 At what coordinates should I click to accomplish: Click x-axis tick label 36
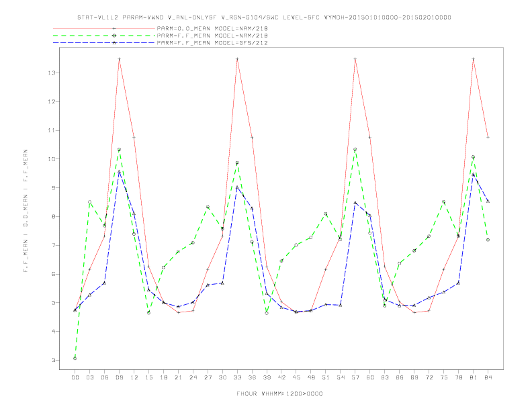252,377
